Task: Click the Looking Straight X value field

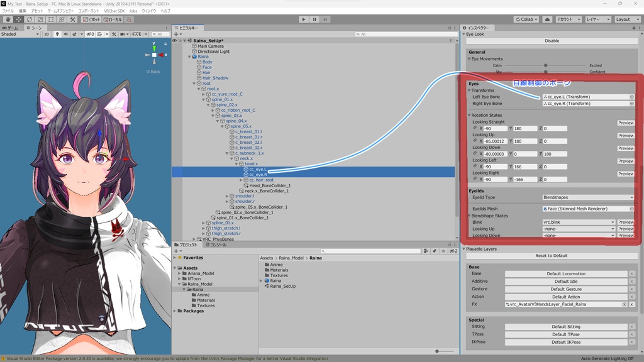Action: (x=496, y=128)
